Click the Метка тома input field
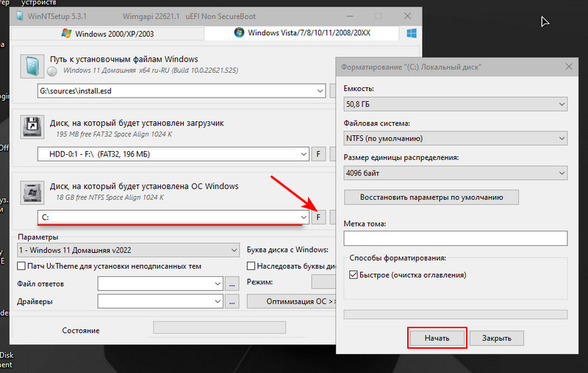This screenshot has height=373, width=588. (x=455, y=238)
